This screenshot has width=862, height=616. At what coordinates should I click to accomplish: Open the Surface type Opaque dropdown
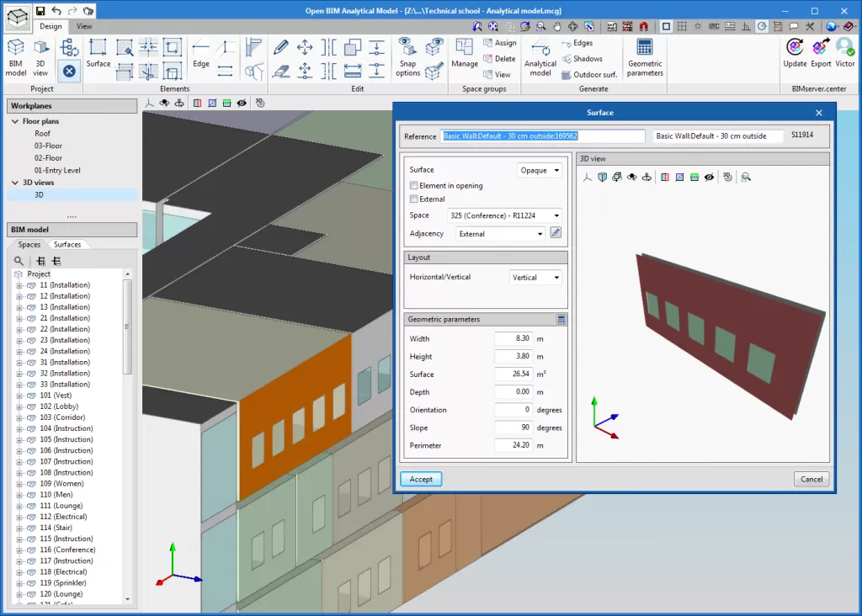click(540, 170)
